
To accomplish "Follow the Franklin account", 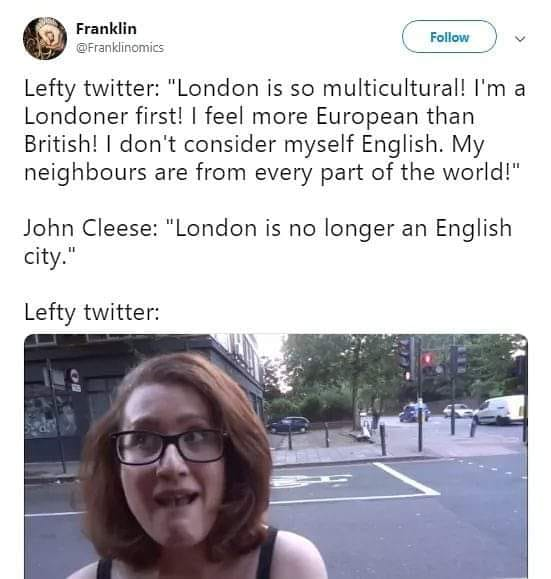I will coord(449,37).
